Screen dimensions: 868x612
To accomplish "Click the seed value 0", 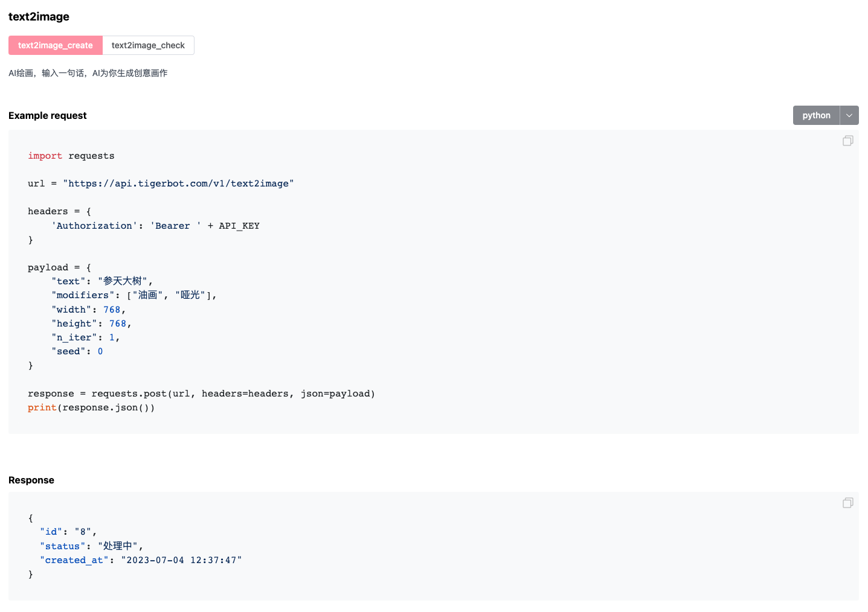I will coord(100,351).
